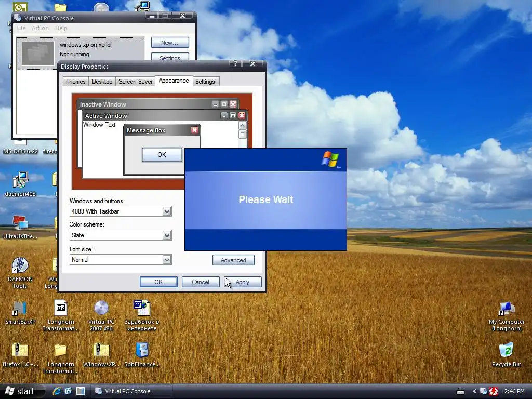Expand the Color scheme dropdown
This screenshot has height=399, width=532.
tap(167, 235)
